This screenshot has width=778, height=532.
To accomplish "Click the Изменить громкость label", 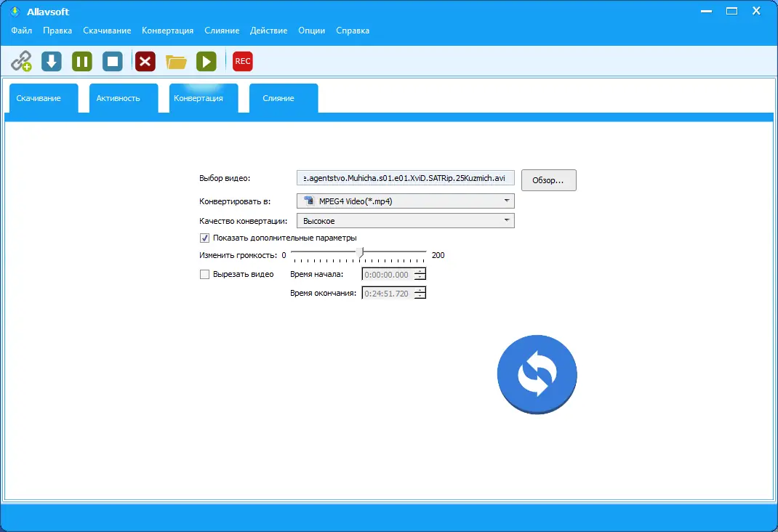I will 238,255.
